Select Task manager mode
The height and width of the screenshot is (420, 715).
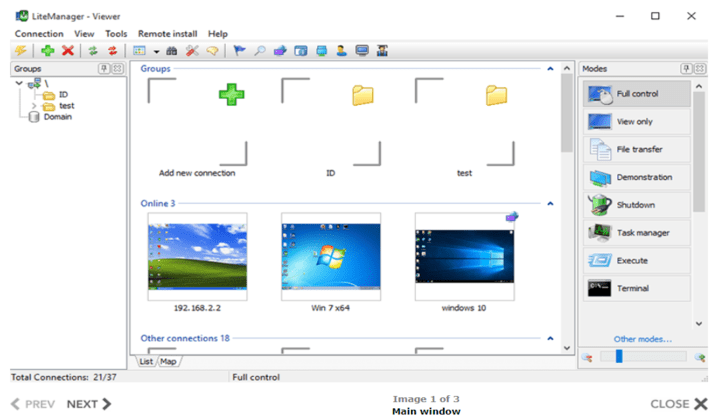(x=637, y=233)
